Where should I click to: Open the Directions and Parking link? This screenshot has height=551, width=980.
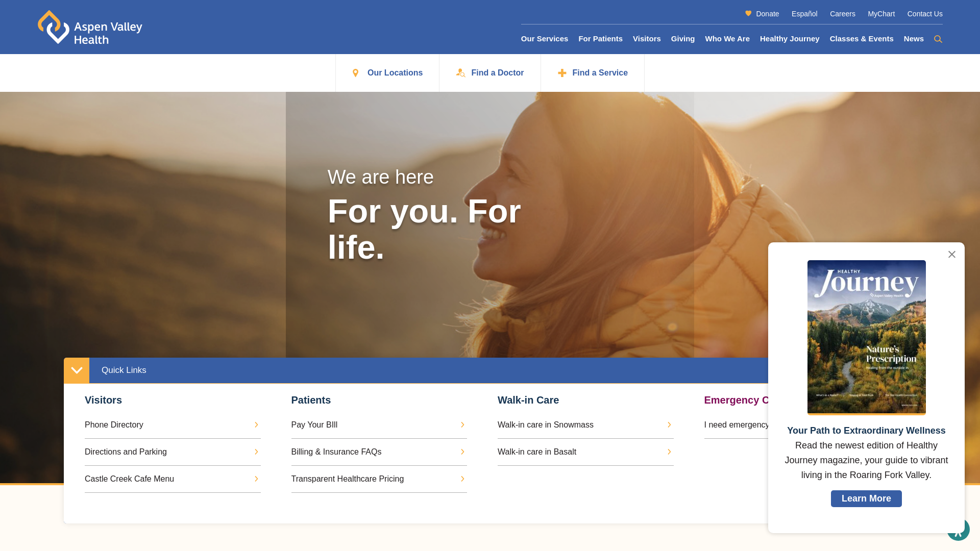tap(126, 452)
